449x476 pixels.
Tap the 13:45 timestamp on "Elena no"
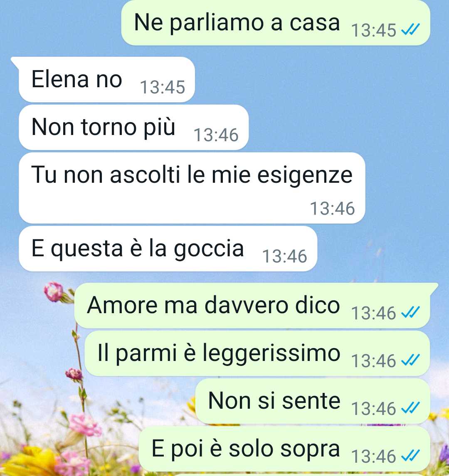pyautogui.click(x=162, y=87)
